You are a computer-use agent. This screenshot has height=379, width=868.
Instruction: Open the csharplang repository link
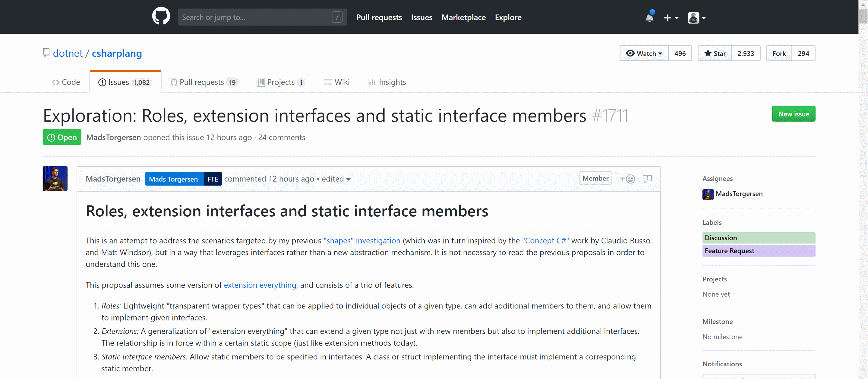pyautogui.click(x=117, y=53)
